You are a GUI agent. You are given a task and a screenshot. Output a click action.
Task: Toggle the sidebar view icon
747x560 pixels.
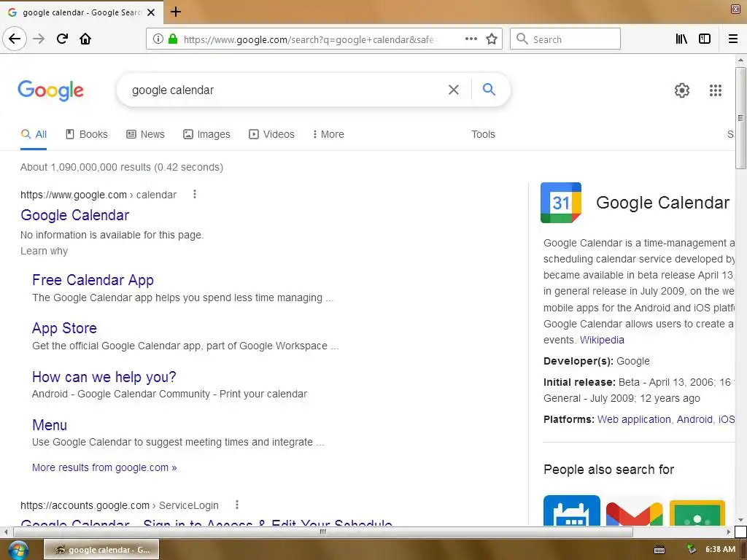click(x=705, y=39)
